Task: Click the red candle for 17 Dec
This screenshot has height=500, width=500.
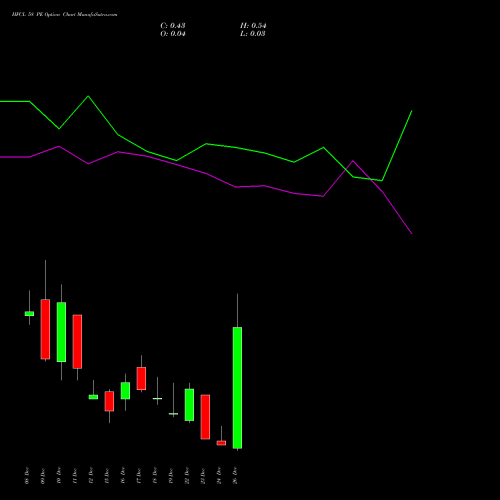Action: pos(141,378)
